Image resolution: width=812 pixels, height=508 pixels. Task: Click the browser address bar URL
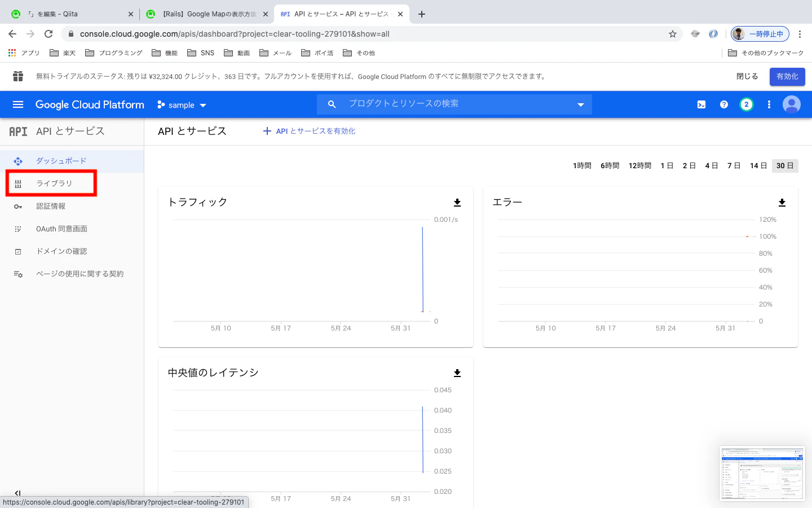click(235, 34)
